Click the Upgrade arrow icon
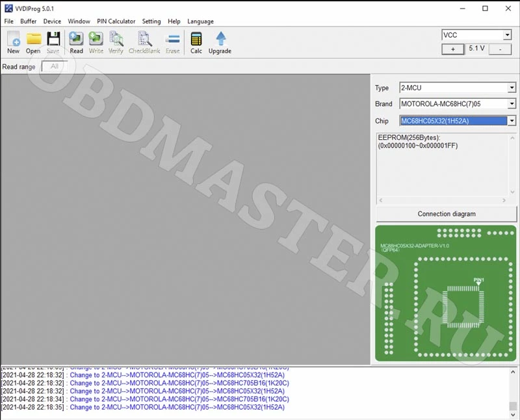The width and height of the screenshot is (520, 420). tap(220, 42)
